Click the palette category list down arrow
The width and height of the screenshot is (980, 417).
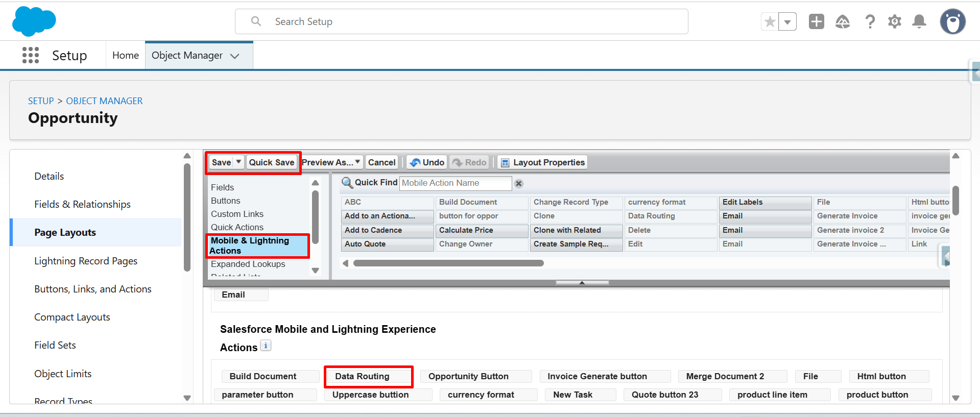(x=316, y=271)
